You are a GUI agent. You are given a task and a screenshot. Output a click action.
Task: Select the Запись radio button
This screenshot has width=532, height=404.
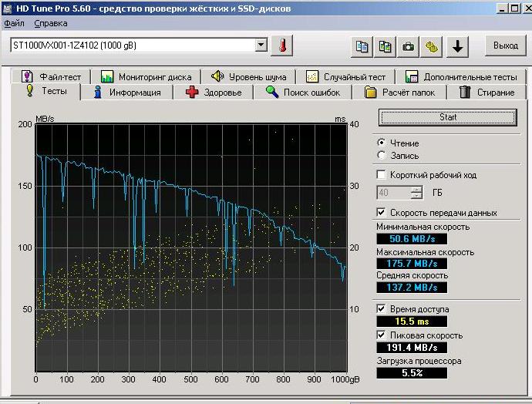[382, 156]
